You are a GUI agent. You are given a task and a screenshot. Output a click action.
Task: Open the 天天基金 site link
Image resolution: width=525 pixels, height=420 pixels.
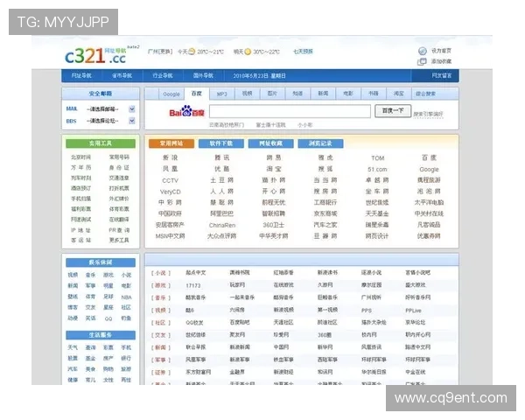377,213
